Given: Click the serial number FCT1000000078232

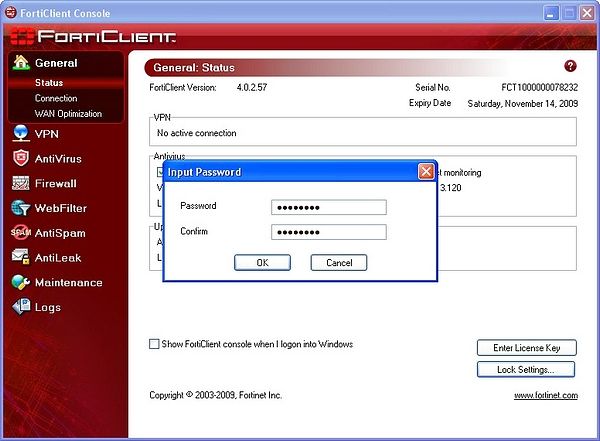Looking at the screenshot, I should coord(540,87).
